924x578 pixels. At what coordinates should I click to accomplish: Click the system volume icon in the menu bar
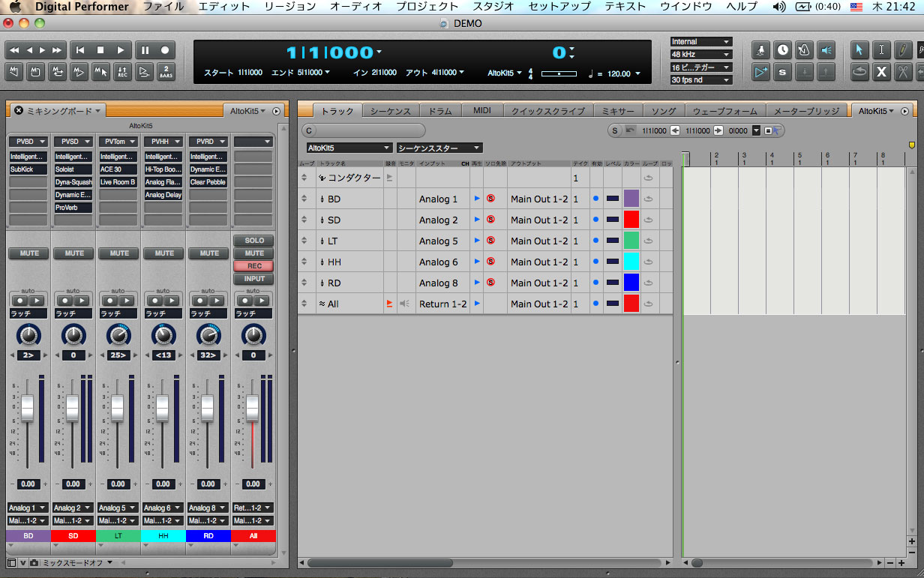point(779,7)
